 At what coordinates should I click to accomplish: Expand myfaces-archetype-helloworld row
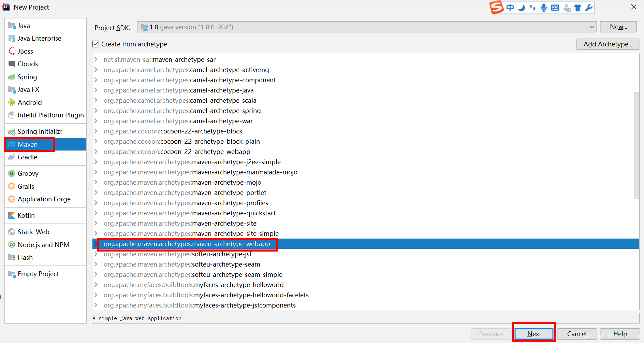coord(96,285)
